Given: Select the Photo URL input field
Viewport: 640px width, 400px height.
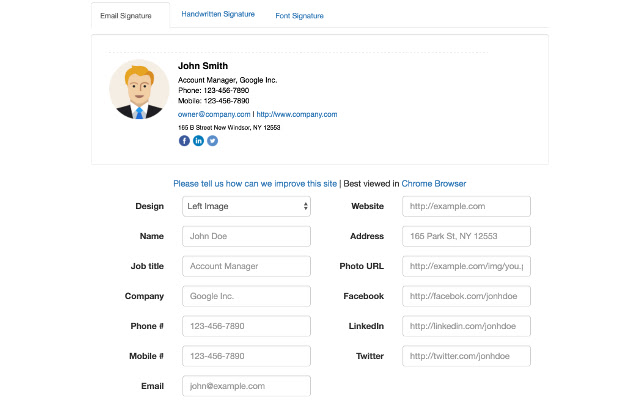Looking at the screenshot, I should [x=466, y=266].
